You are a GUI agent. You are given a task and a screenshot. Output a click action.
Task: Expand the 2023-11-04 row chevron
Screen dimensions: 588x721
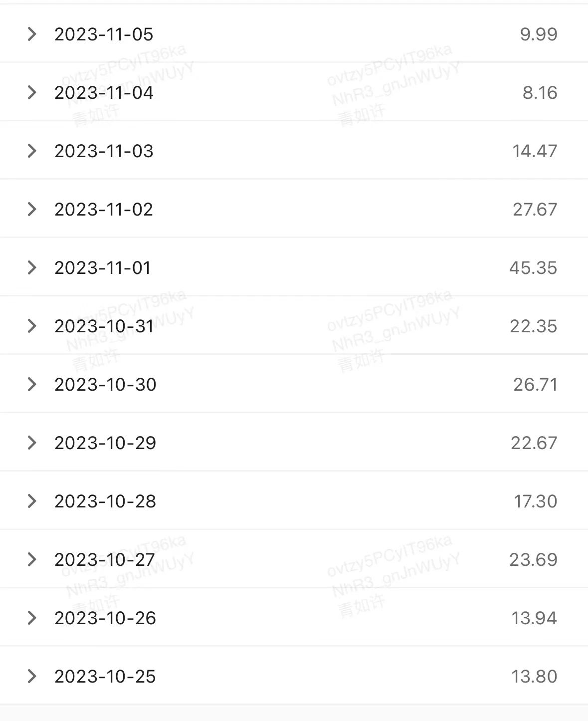tap(32, 92)
